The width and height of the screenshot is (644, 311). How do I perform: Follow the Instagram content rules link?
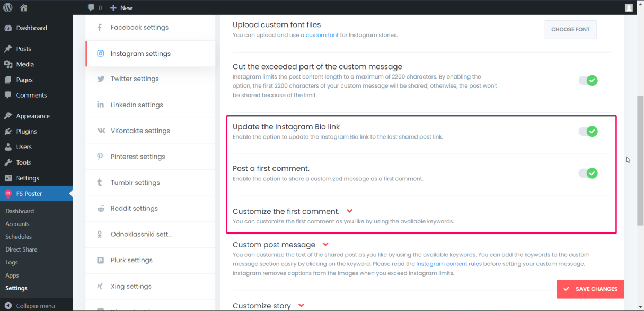pos(449,264)
